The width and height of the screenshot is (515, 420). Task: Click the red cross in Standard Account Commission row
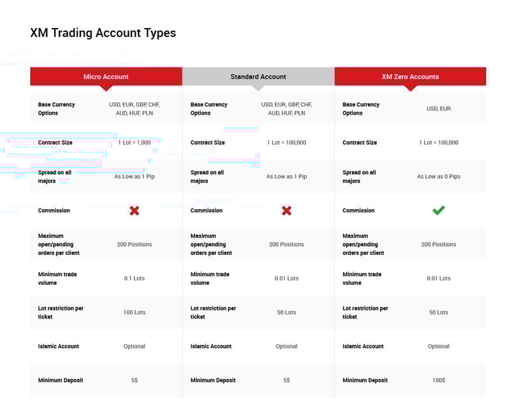[x=286, y=210]
